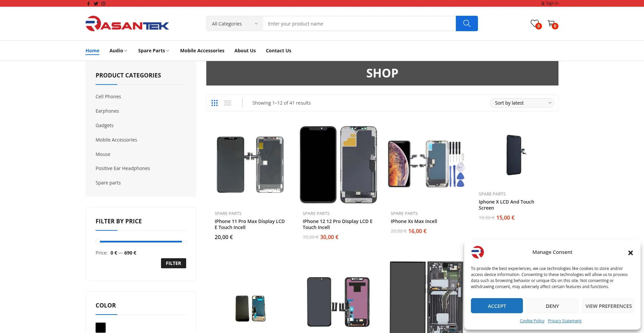Image resolution: width=644 pixels, height=333 pixels.
Task: Open the wishlist heart icon
Action: [535, 23]
